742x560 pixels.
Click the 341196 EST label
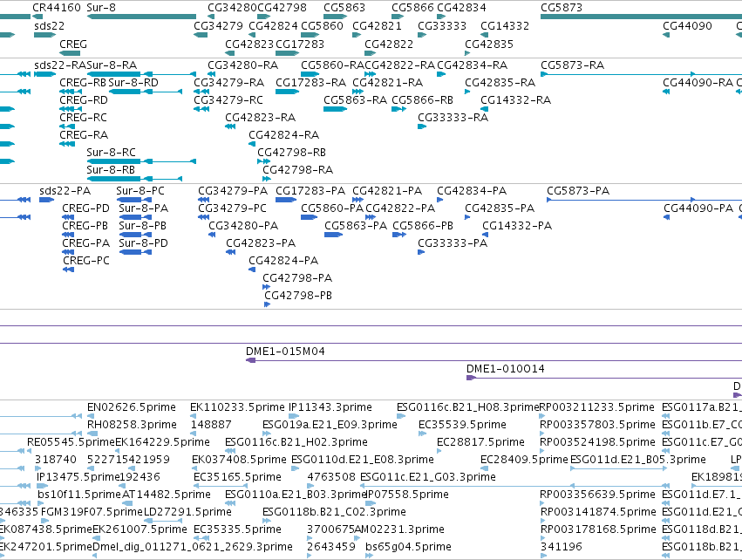pos(562,547)
